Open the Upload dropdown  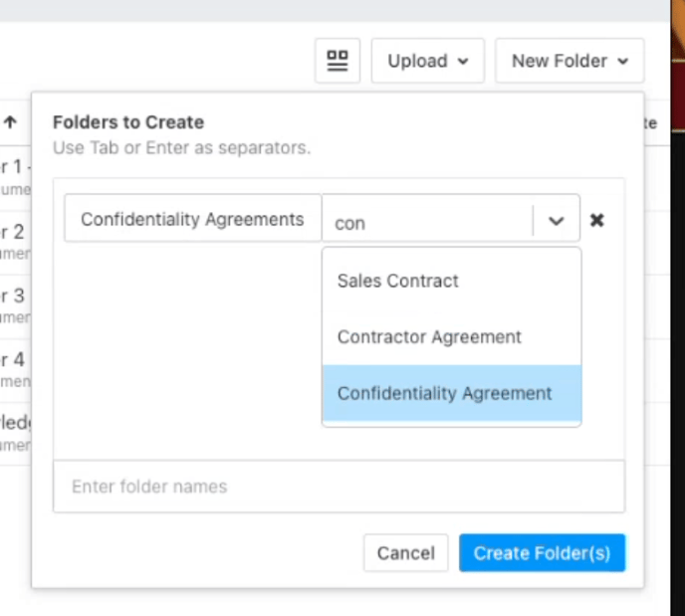(x=427, y=61)
